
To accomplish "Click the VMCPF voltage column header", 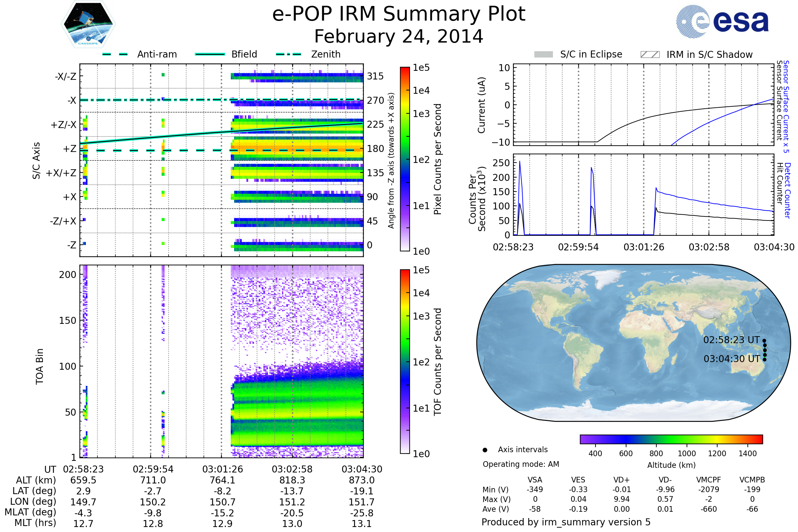I will (709, 480).
